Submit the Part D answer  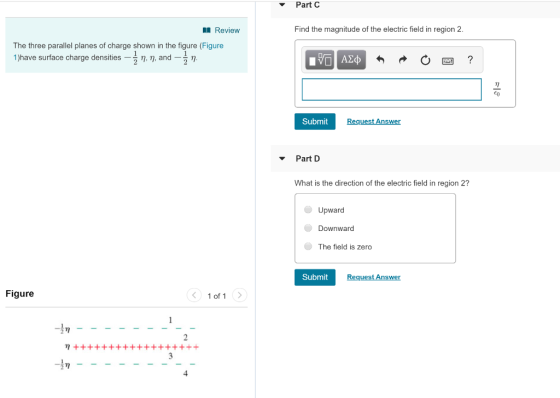pyautogui.click(x=315, y=277)
